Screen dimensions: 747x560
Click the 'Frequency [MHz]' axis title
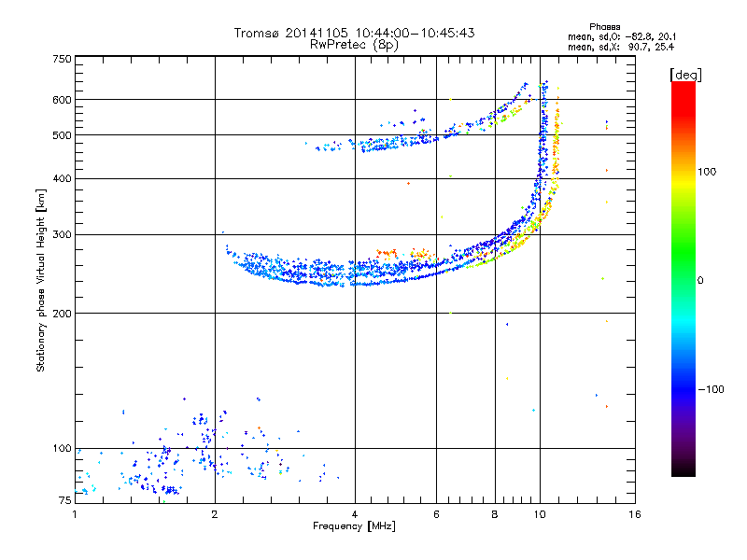coord(354,526)
